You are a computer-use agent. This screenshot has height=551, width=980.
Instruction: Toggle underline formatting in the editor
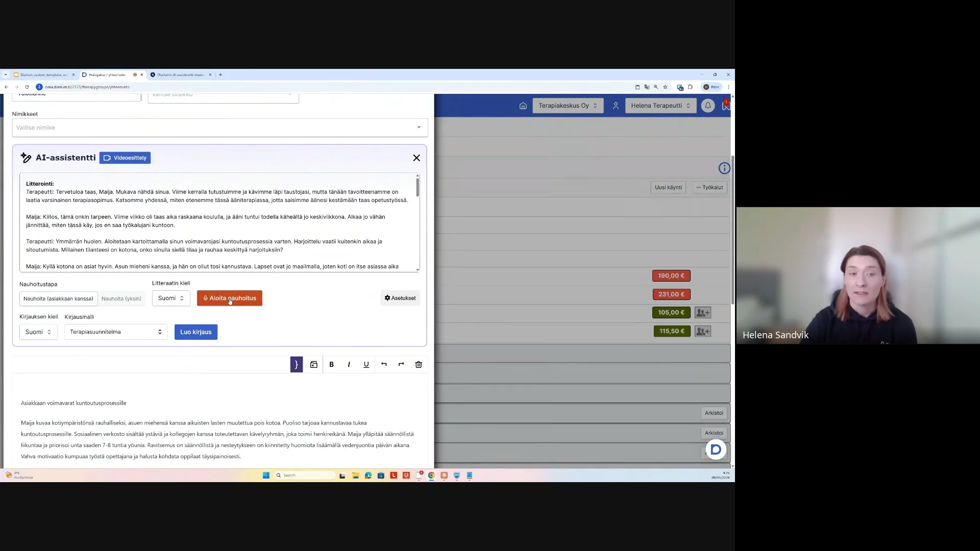pos(366,364)
